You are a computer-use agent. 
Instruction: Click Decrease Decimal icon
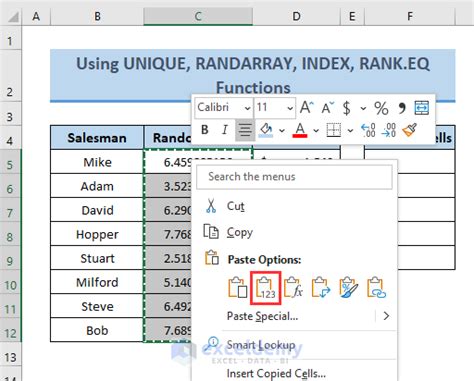389,130
